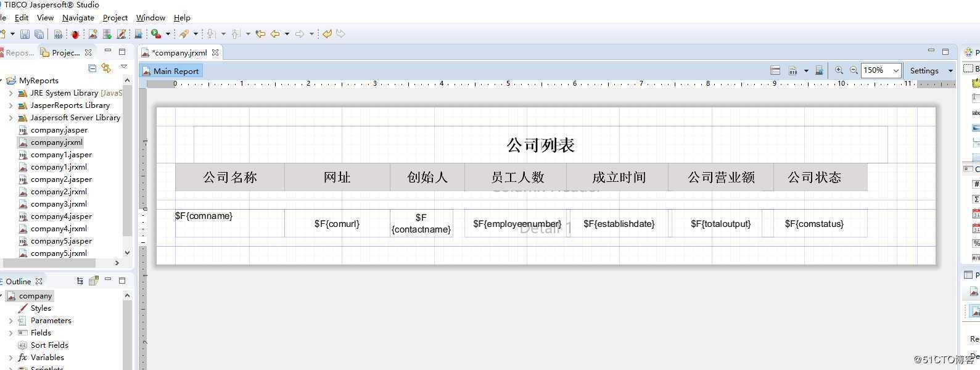The height and width of the screenshot is (370, 980).
Task: Select company5.jrxml in project tree
Action: pos(59,253)
